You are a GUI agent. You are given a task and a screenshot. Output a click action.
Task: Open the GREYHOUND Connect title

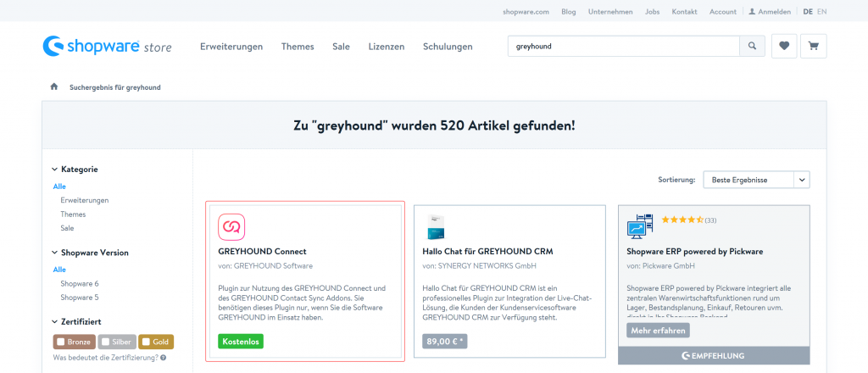tap(263, 251)
